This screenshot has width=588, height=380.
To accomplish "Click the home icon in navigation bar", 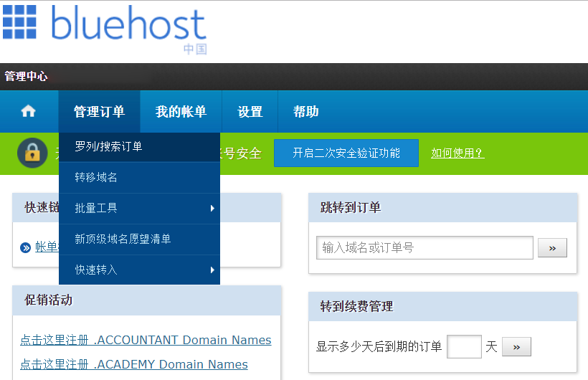I will pos(29,111).
